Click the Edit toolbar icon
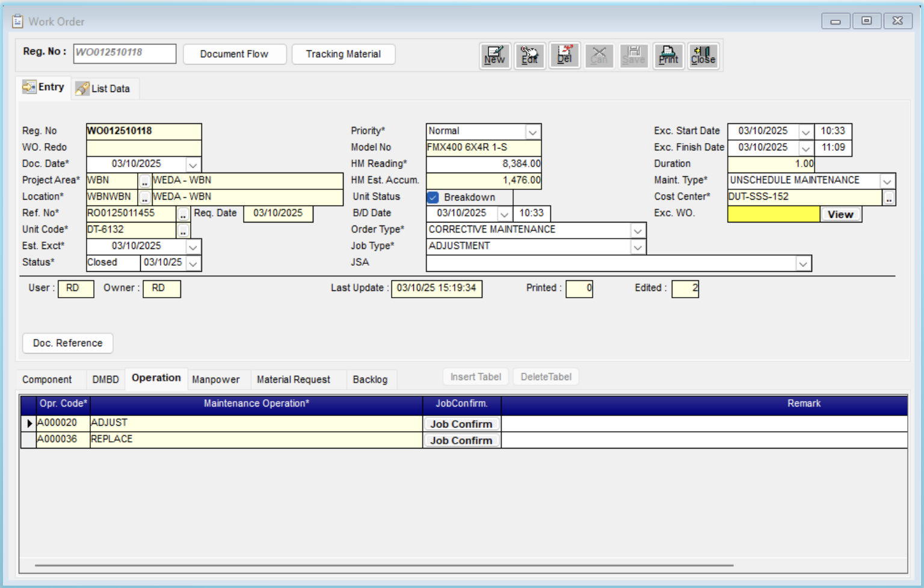The width and height of the screenshot is (924, 588). click(530, 56)
